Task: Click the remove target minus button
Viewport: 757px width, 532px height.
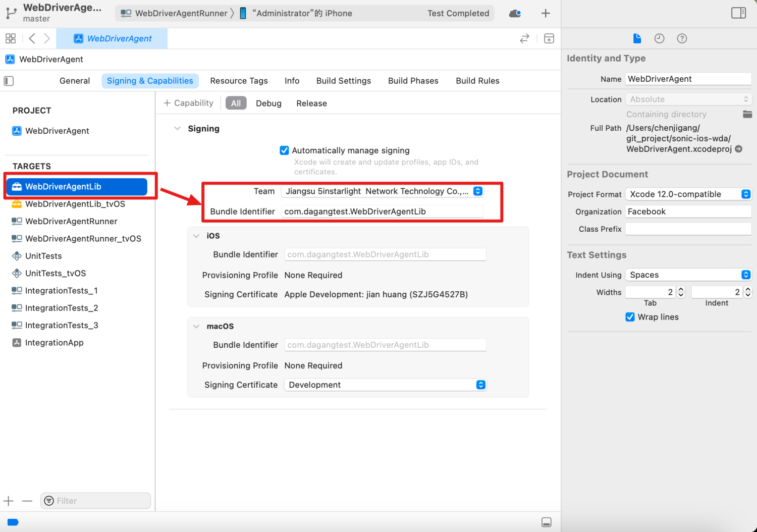Action: [x=27, y=501]
